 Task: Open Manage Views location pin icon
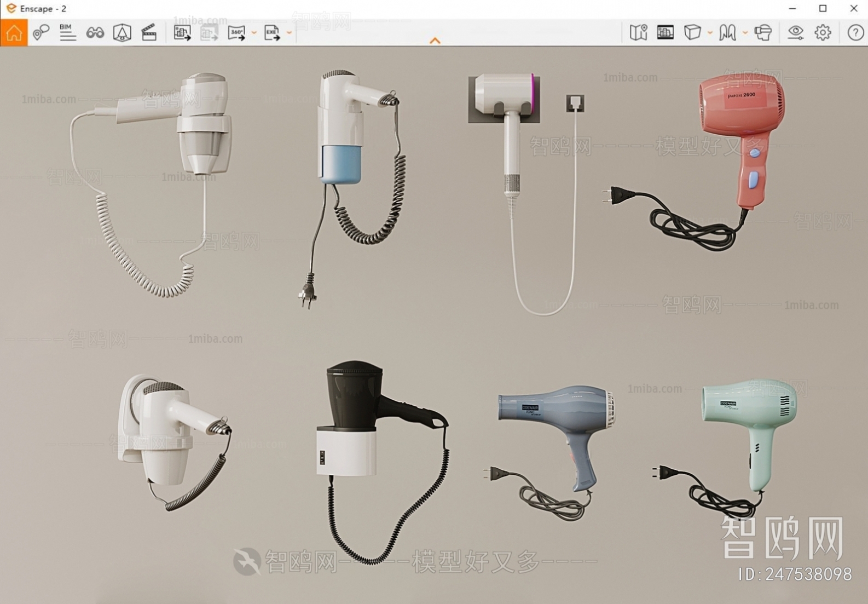coord(40,33)
